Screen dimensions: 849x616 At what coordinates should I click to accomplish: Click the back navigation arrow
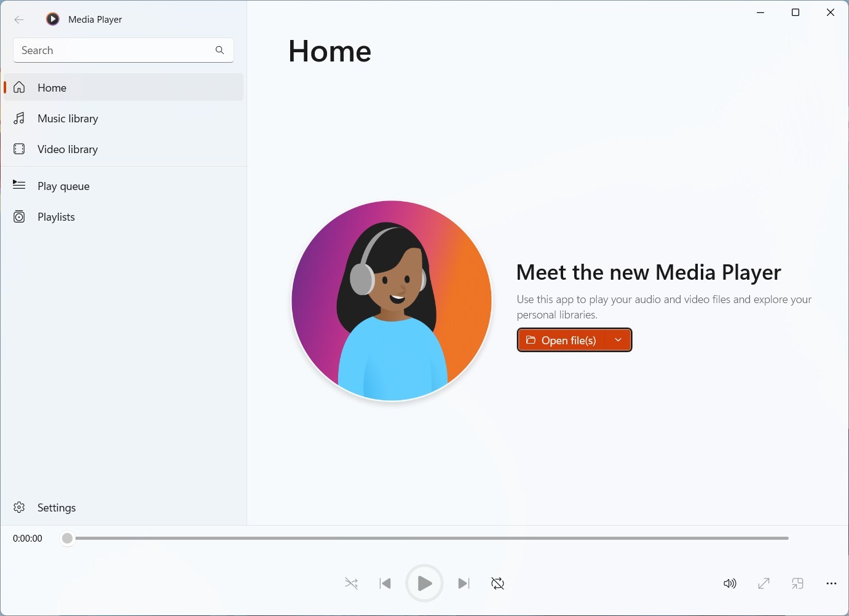(19, 19)
